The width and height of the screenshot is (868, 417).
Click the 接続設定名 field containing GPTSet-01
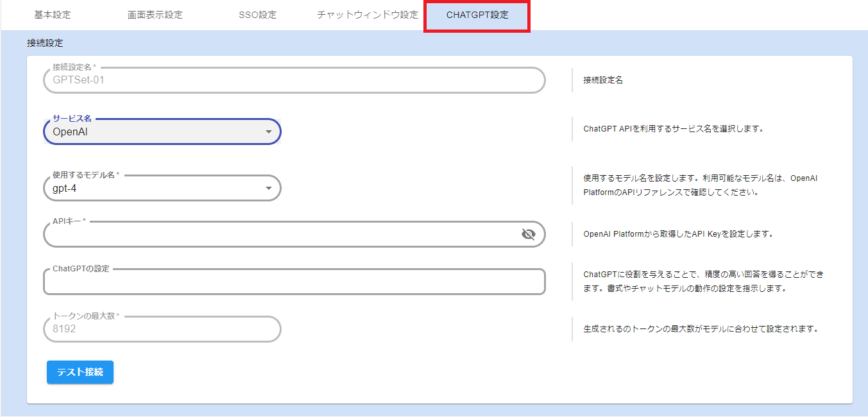point(294,81)
